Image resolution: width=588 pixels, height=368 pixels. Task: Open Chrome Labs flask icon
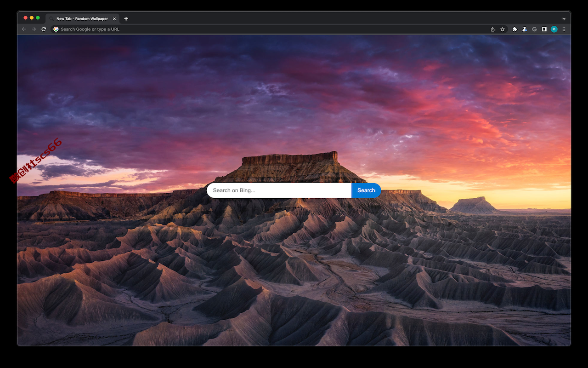525,29
